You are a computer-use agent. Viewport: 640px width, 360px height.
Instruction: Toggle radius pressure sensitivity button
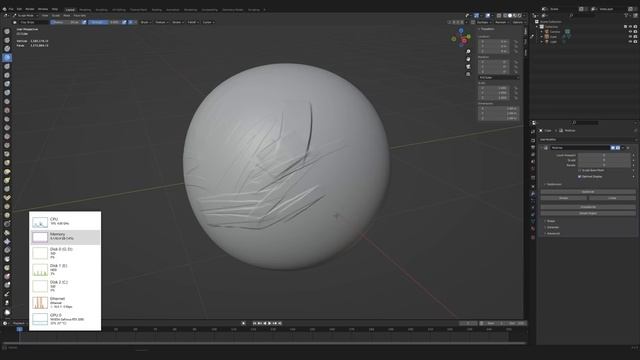pos(84,22)
